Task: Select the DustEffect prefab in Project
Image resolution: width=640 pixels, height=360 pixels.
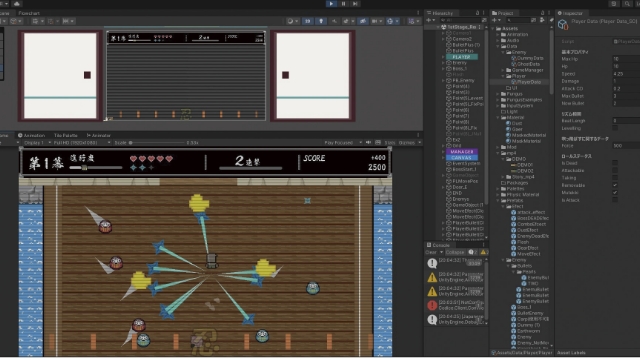Action: click(525, 230)
